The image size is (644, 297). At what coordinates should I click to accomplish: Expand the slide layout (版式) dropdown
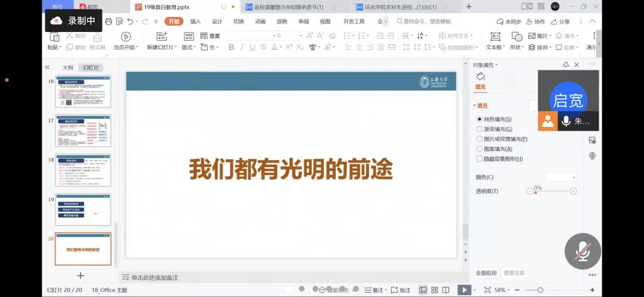189,47
